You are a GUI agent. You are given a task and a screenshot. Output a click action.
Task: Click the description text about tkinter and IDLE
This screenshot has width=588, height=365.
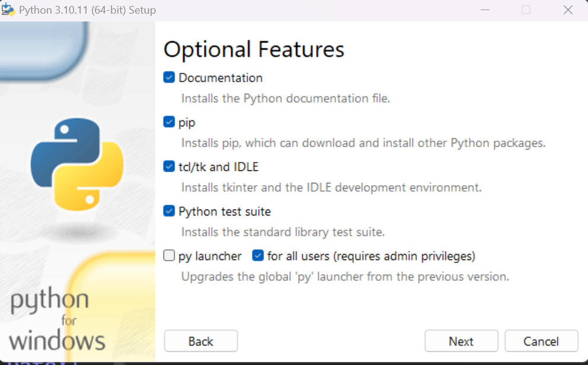pyautogui.click(x=331, y=188)
